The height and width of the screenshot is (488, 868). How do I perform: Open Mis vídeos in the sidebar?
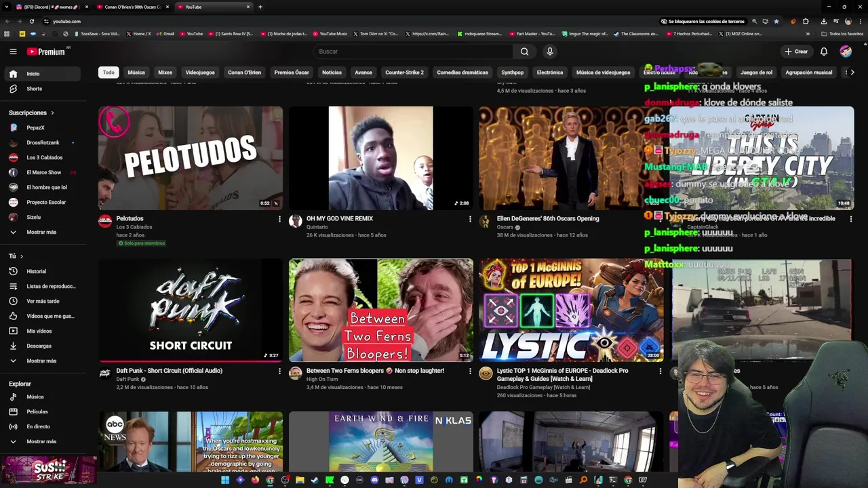[x=42, y=331]
